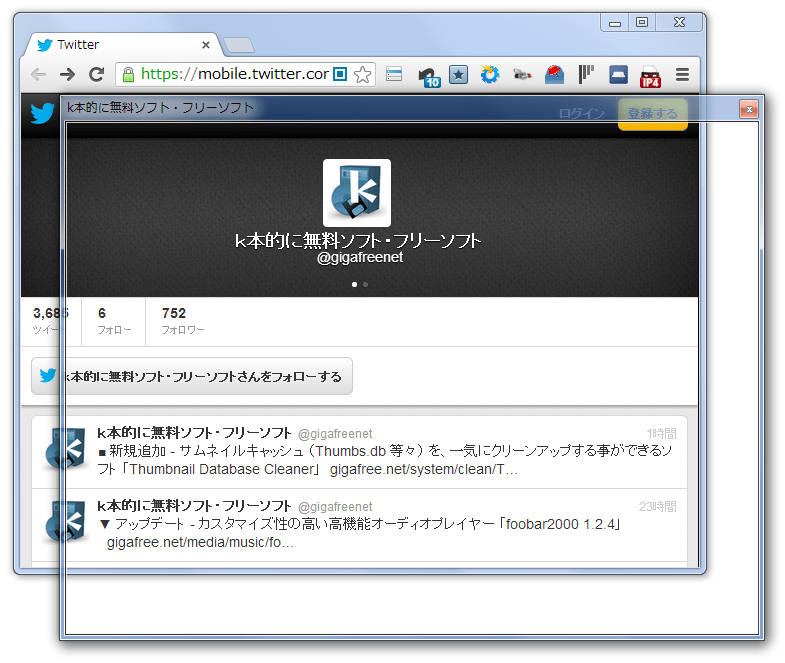785x663 pixels.
Task: Click the IP4 extension icon
Action: click(650, 77)
